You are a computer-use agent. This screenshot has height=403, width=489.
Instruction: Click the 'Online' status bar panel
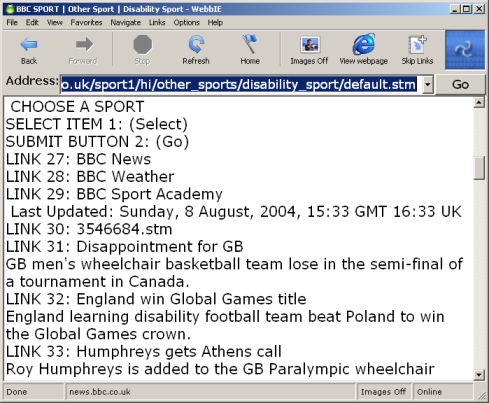(x=442, y=392)
